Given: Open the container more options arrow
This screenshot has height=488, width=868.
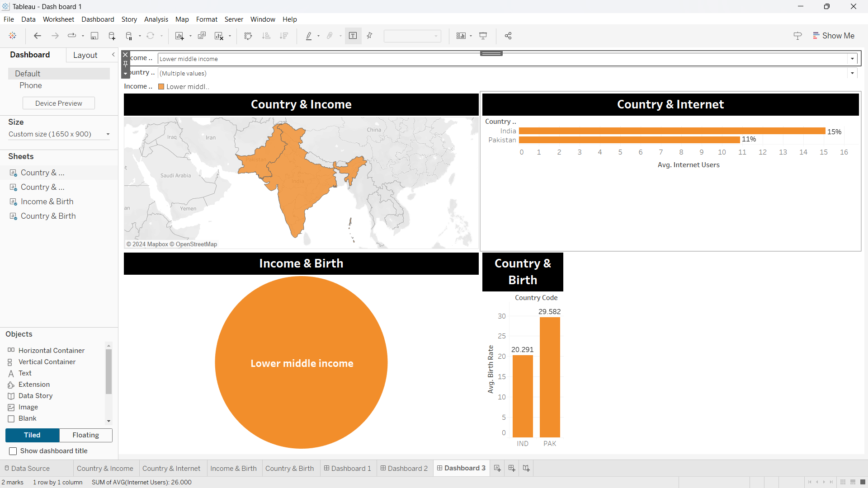Looking at the screenshot, I should [126, 74].
